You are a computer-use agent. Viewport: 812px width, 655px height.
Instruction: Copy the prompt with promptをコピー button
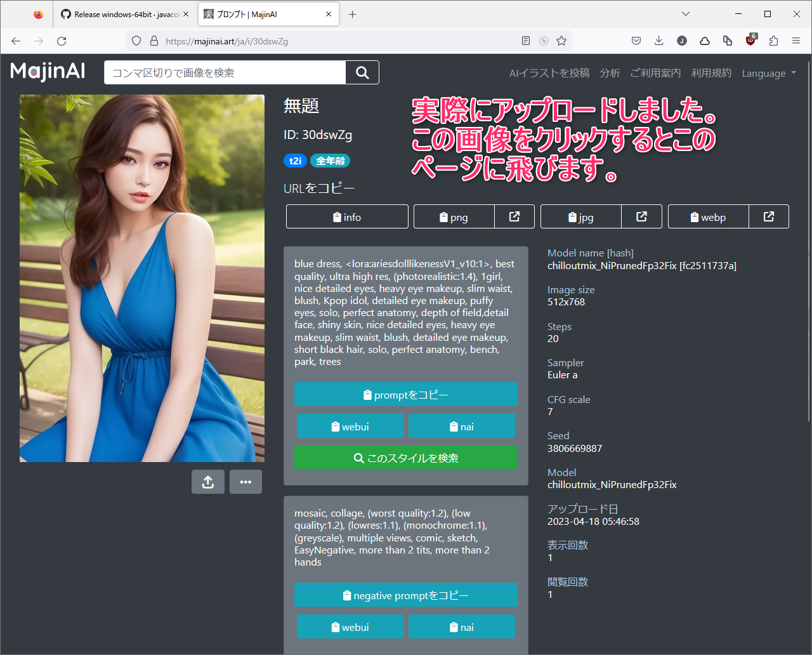(406, 394)
